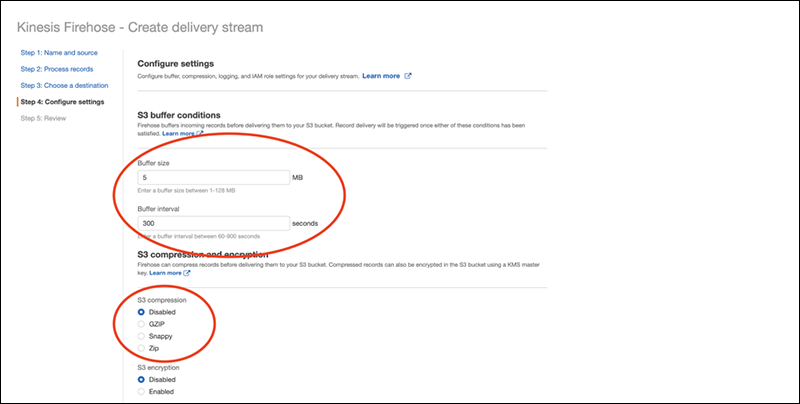Select Snappy compression radio button
This screenshot has height=404, width=800.
[x=141, y=336]
